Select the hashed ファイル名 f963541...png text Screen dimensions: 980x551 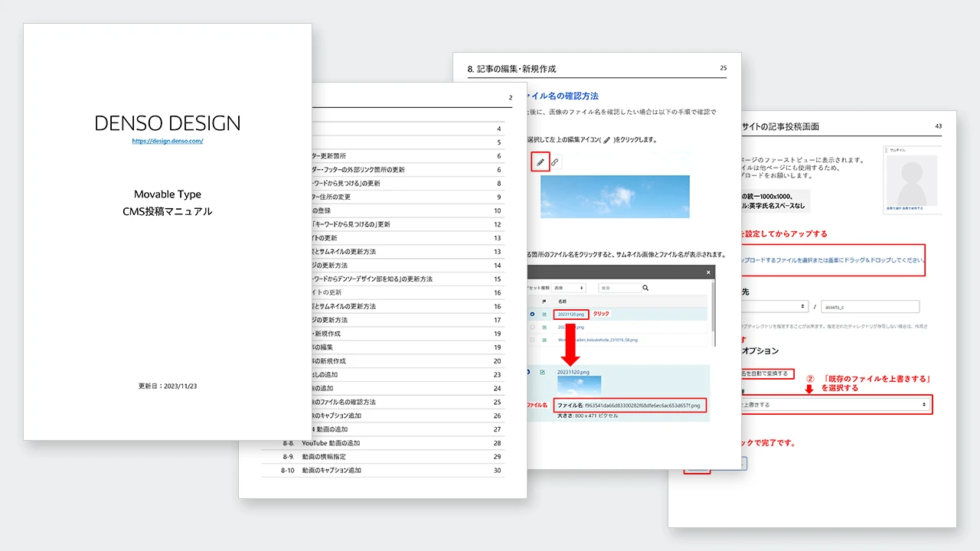[629, 406]
